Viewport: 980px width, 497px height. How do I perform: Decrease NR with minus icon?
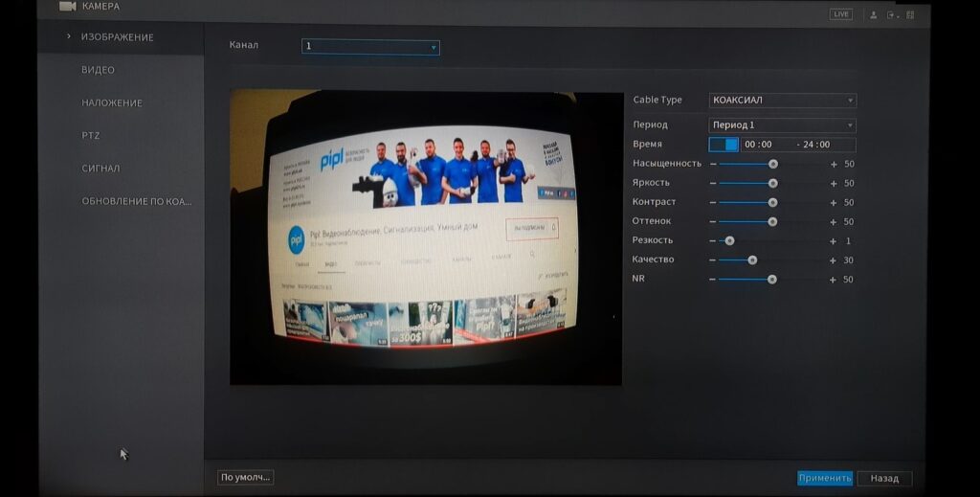pos(712,280)
